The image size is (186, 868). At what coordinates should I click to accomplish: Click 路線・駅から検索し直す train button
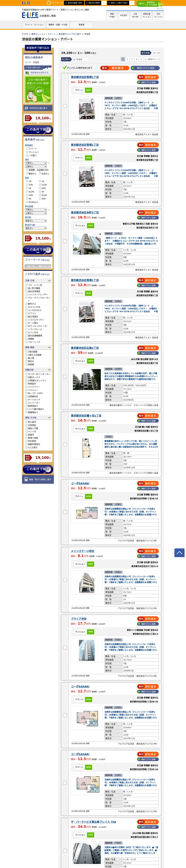click(38, 479)
